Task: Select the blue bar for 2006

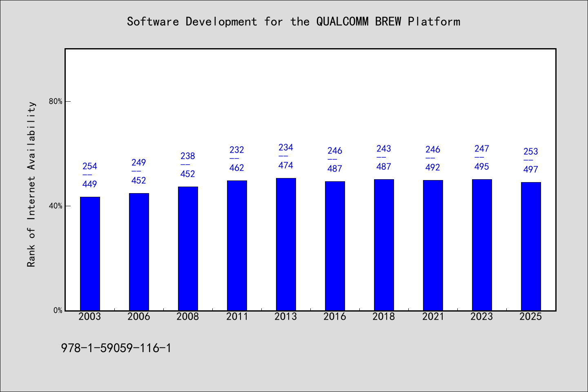Action: 139,252
